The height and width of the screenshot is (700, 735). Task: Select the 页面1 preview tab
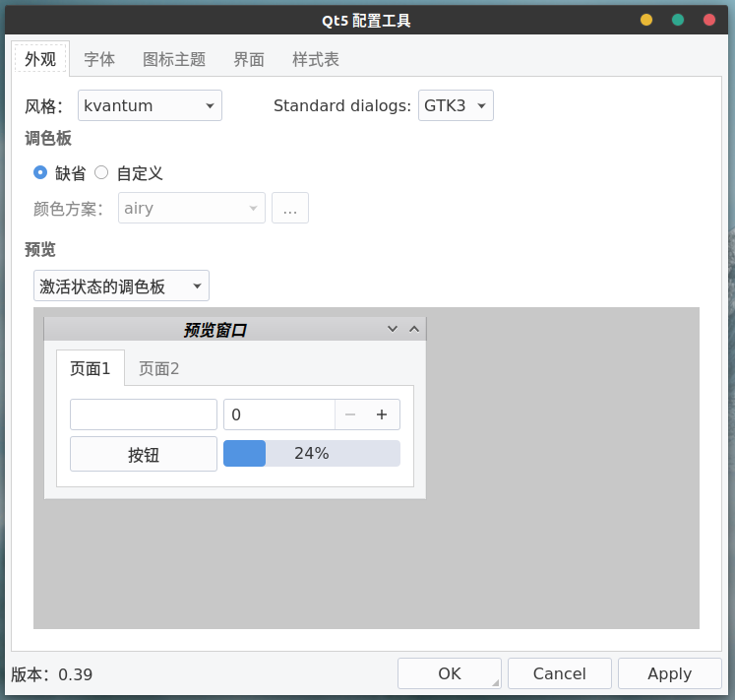(91, 368)
